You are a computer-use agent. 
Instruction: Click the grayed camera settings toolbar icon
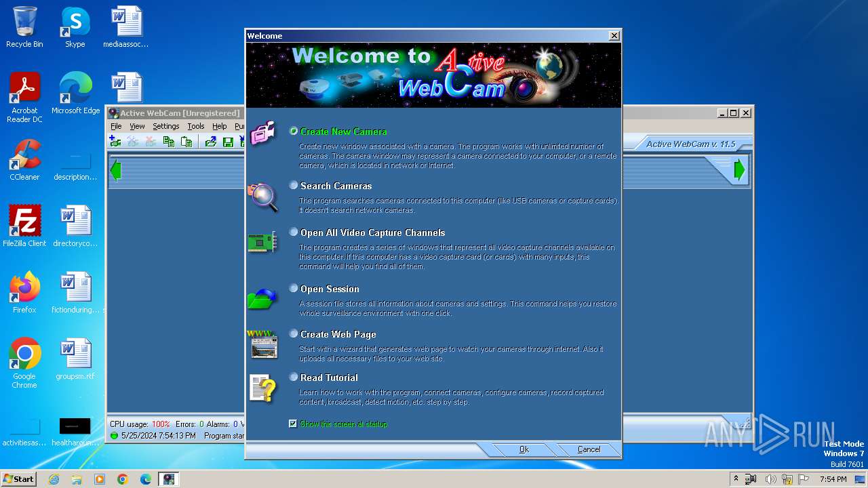pos(133,142)
